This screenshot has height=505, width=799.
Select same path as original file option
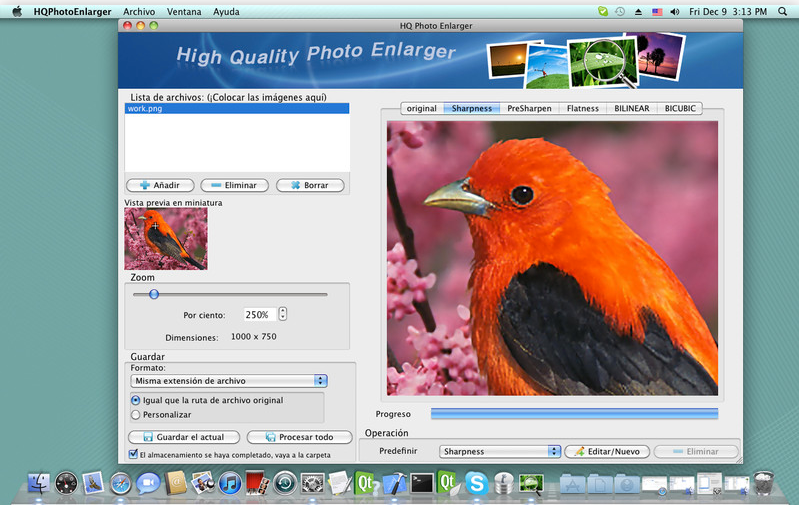click(136, 400)
